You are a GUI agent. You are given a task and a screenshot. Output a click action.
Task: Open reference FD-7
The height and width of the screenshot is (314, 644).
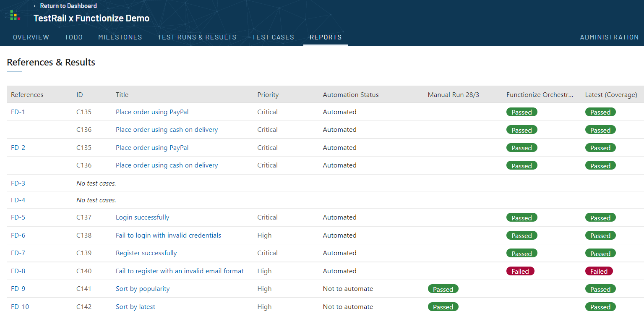18,253
